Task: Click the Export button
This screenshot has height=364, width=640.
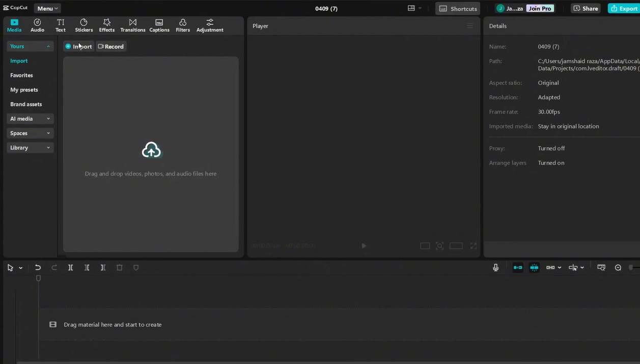Action: click(x=624, y=9)
